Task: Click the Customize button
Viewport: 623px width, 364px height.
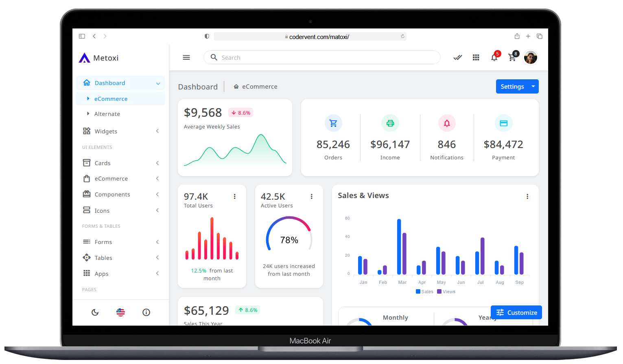Action: 516,312
